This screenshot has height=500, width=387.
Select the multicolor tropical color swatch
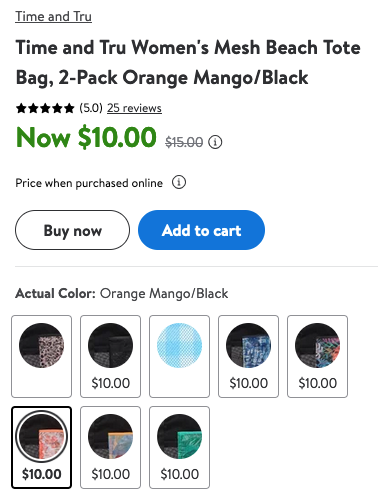click(317, 356)
